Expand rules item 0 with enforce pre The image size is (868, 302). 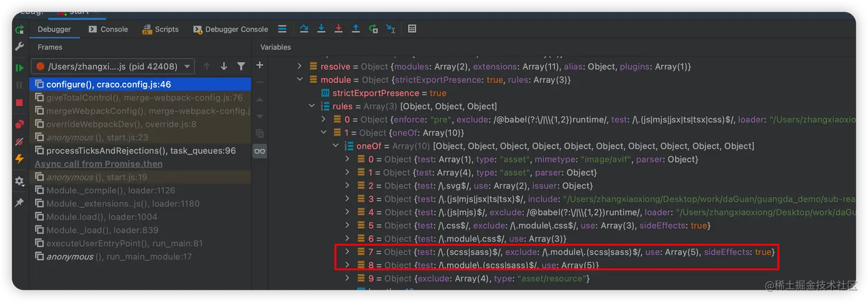point(324,119)
